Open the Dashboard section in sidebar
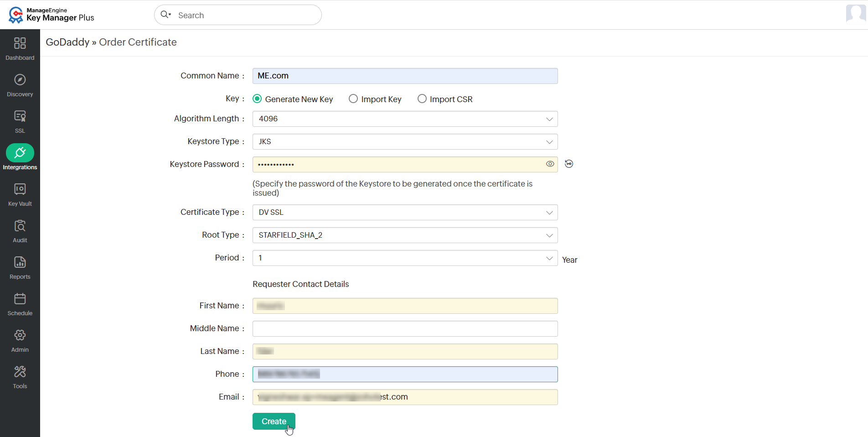This screenshot has height=437, width=868. point(20,48)
